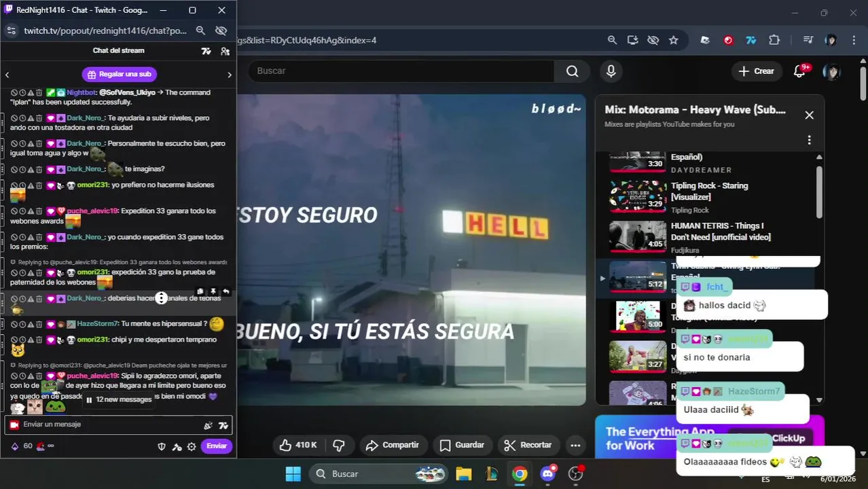Open YouTube account avatar menu
Screen dimensions: 868x489
831,71
